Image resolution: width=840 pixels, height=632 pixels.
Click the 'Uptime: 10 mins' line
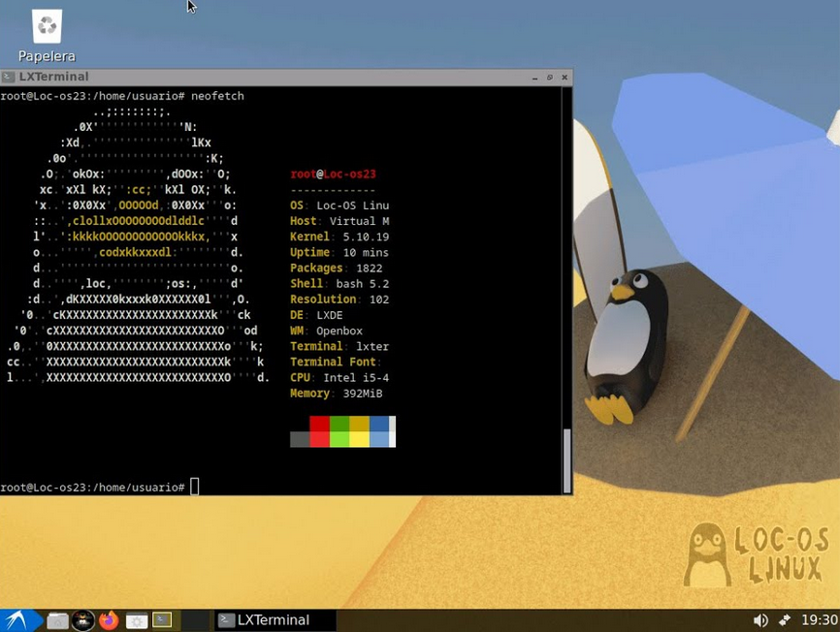(x=339, y=253)
